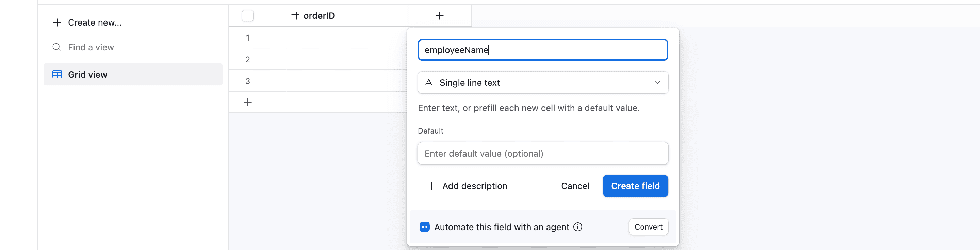Click Automate this field with an agent text
This screenshot has height=250, width=980.
point(502,227)
